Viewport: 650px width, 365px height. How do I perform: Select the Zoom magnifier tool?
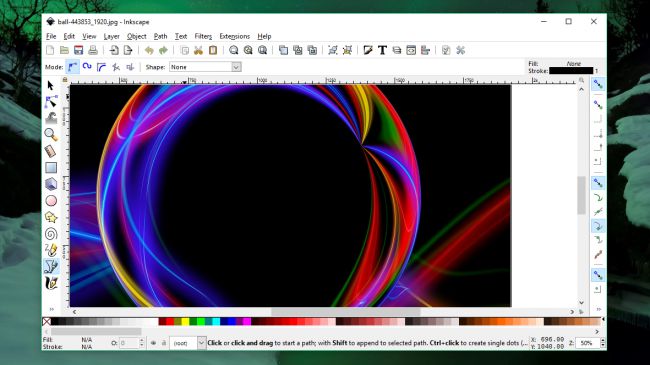(x=51, y=134)
